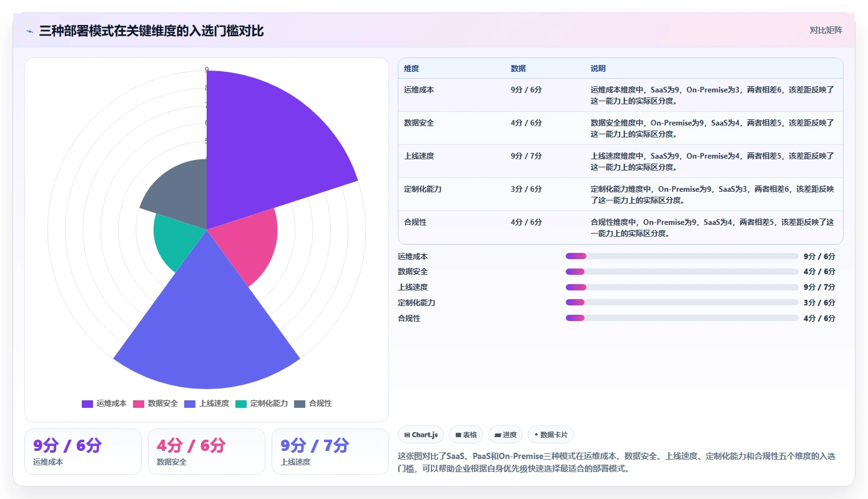Click the 上线速度 progress bar
Screen dimensions: 868x499
pyautogui.click(x=682, y=287)
